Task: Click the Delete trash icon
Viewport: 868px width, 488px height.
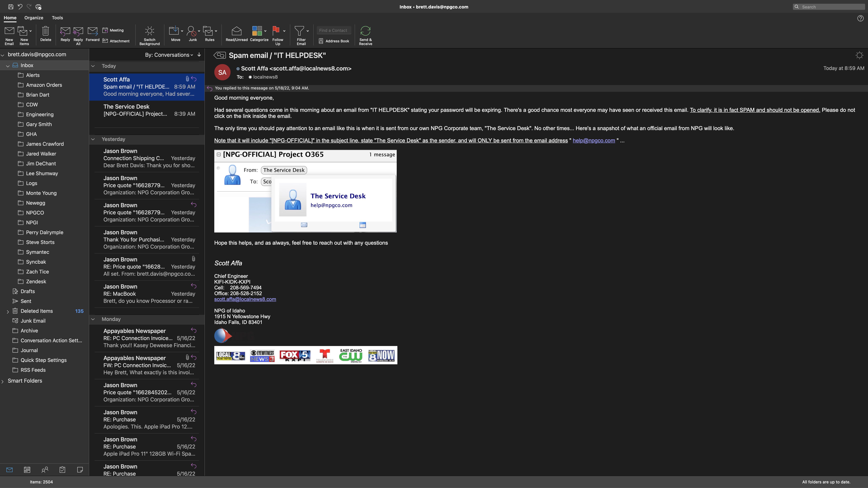Action: [x=45, y=31]
